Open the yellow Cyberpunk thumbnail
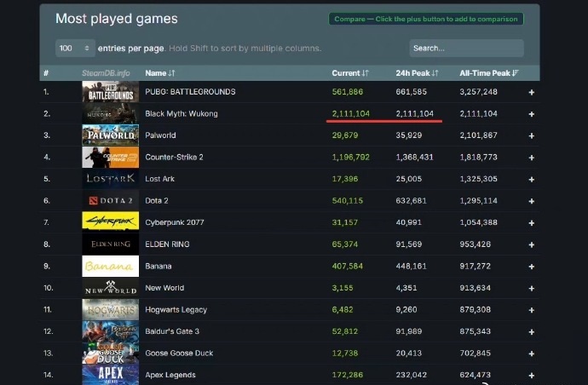Image resolution: width=588 pixels, height=385 pixels. pos(110,222)
